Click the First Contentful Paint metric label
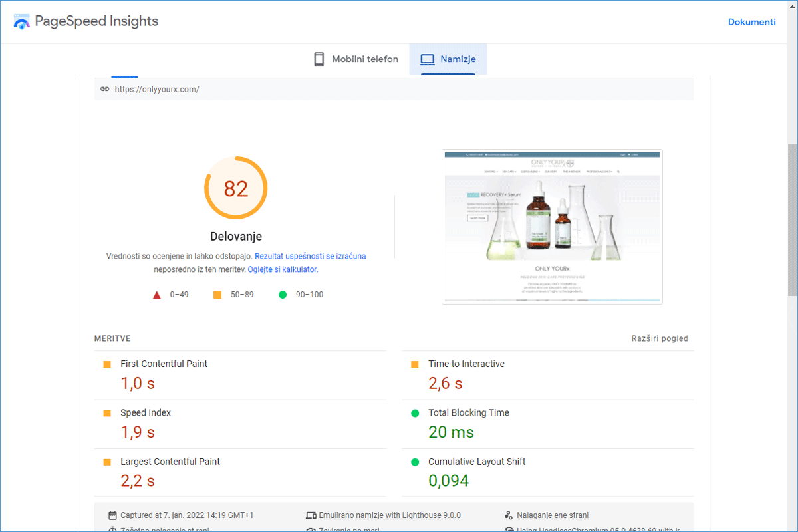The width and height of the screenshot is (798, 532). [x=164, y=364]
